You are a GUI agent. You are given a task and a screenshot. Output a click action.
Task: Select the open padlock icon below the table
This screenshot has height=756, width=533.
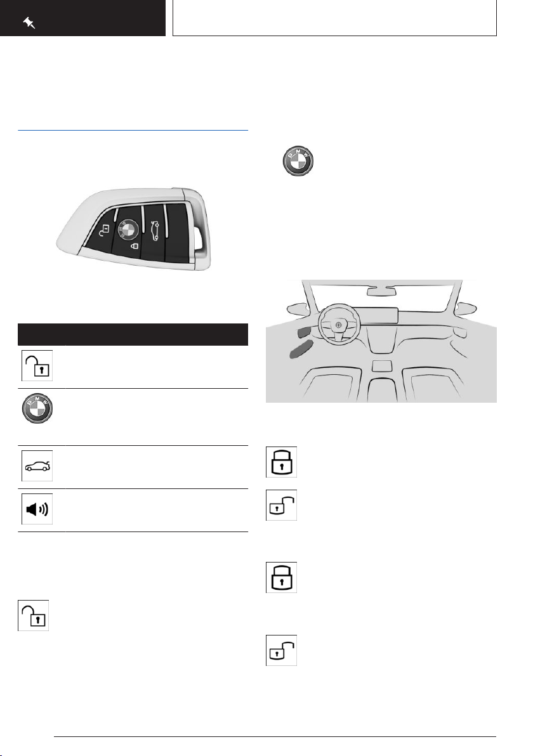point(33,615)
